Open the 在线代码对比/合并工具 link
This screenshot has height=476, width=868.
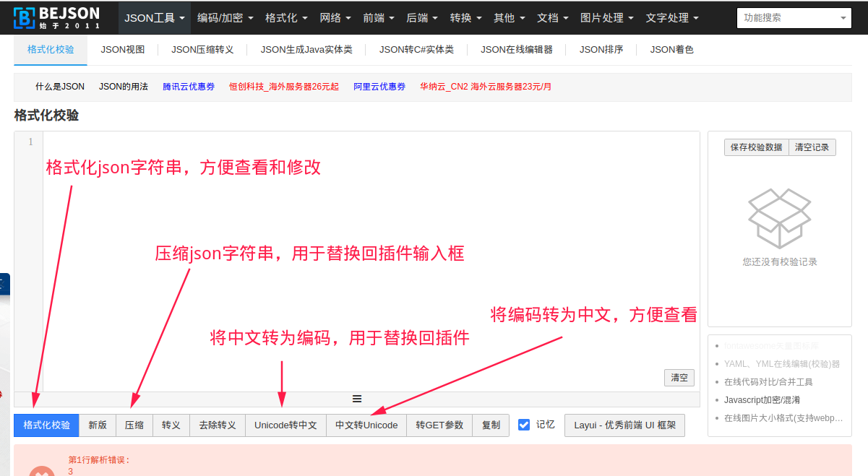click(768, 382)
